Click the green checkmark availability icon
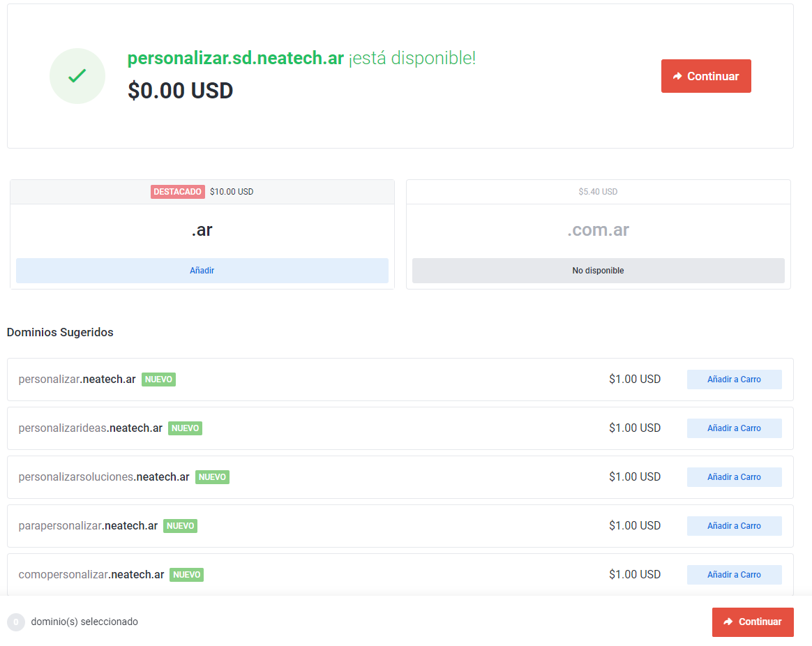This screenshot has width=812, height=646. click(77, 76)
